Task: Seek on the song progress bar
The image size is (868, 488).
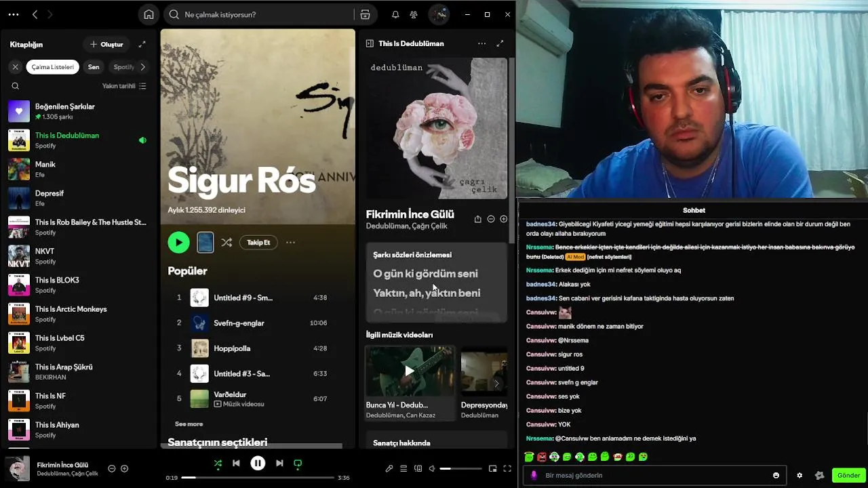Action: pos(258,478)
